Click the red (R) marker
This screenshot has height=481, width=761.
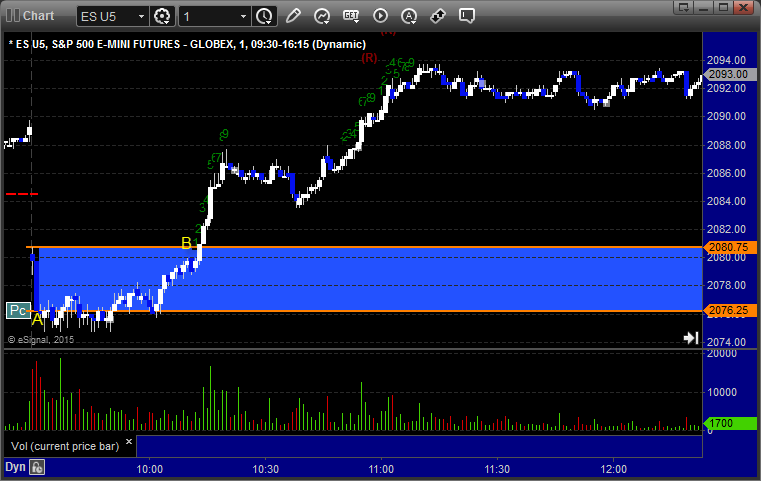pos(369,58)
